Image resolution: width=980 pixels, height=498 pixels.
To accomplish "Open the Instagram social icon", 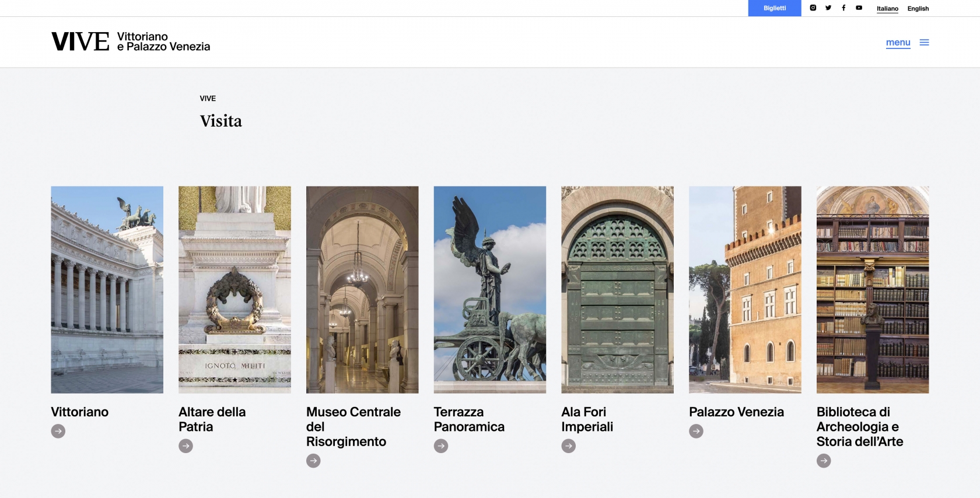I will 813,8.
